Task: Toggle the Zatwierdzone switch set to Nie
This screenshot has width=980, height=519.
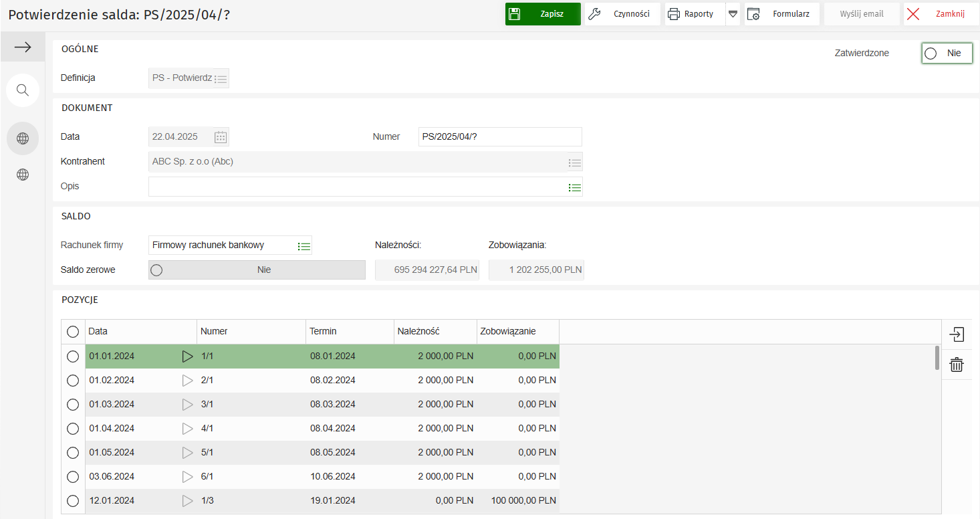Action: 946,54
